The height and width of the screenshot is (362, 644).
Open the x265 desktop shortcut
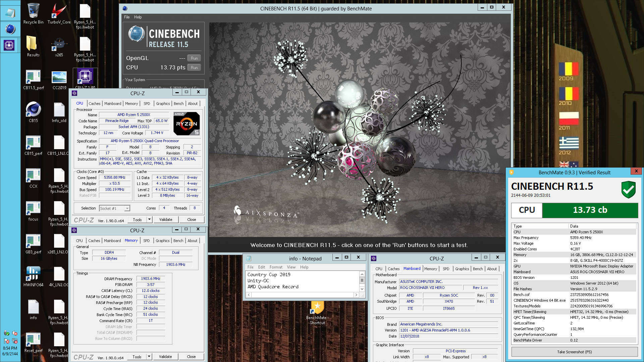tap(59, 46)
